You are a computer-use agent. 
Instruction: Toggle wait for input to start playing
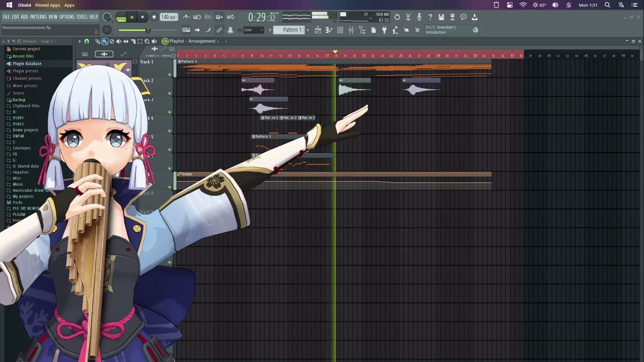197,17
